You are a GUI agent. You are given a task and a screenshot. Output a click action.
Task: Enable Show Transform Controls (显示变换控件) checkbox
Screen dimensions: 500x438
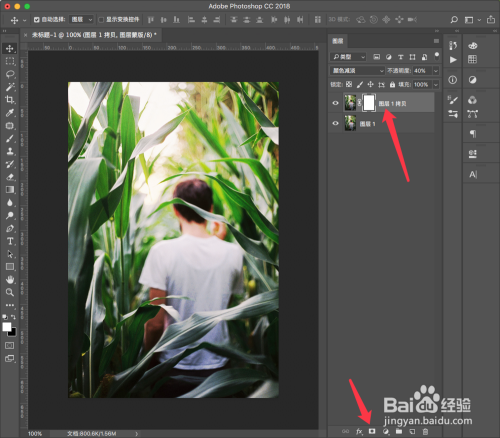[x=101, y=20]
